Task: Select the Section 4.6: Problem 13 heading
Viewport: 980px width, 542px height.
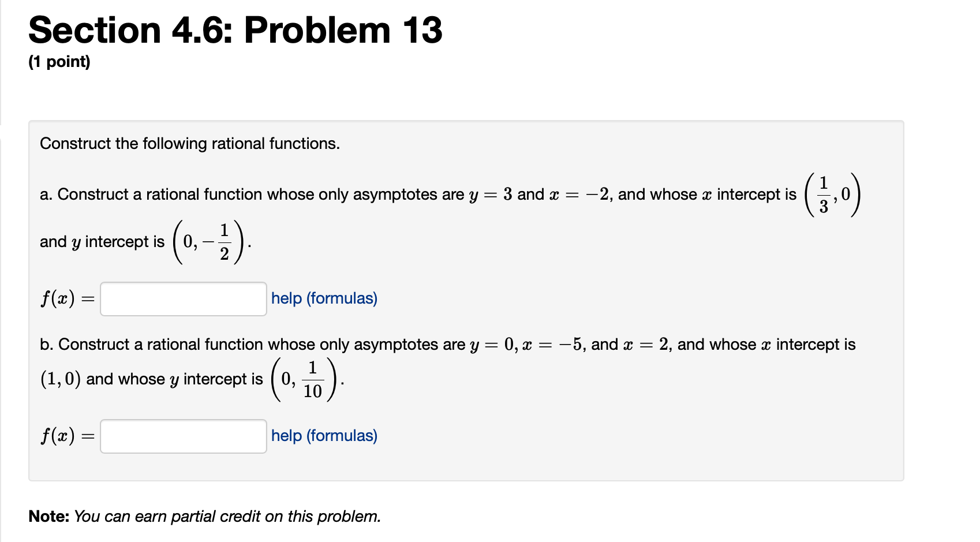Action: 235,30
